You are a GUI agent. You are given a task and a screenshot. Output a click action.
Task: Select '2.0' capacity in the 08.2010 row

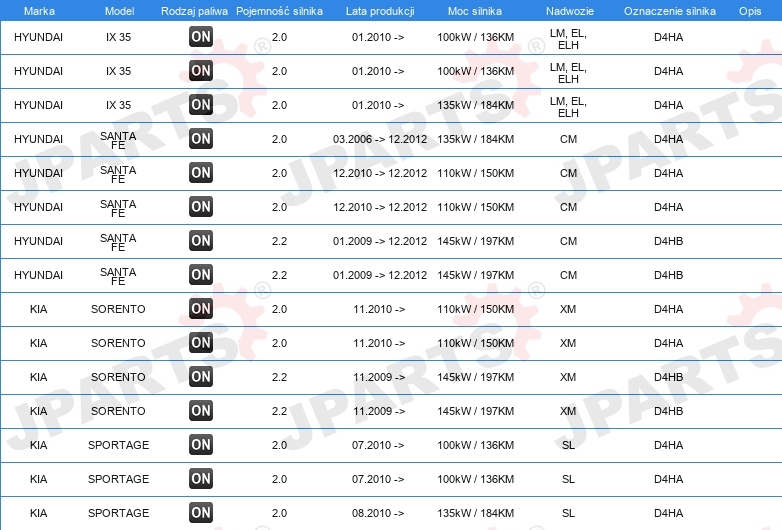279,513
